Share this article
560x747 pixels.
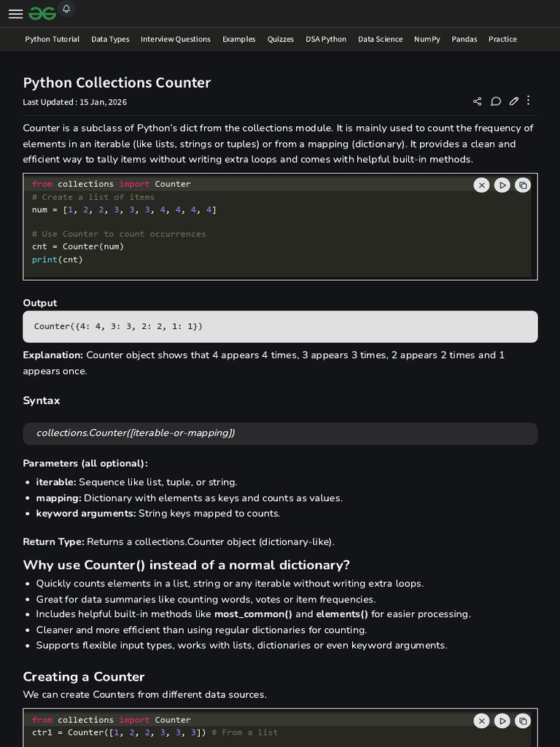pyautogui.click(x=477, y=101)
